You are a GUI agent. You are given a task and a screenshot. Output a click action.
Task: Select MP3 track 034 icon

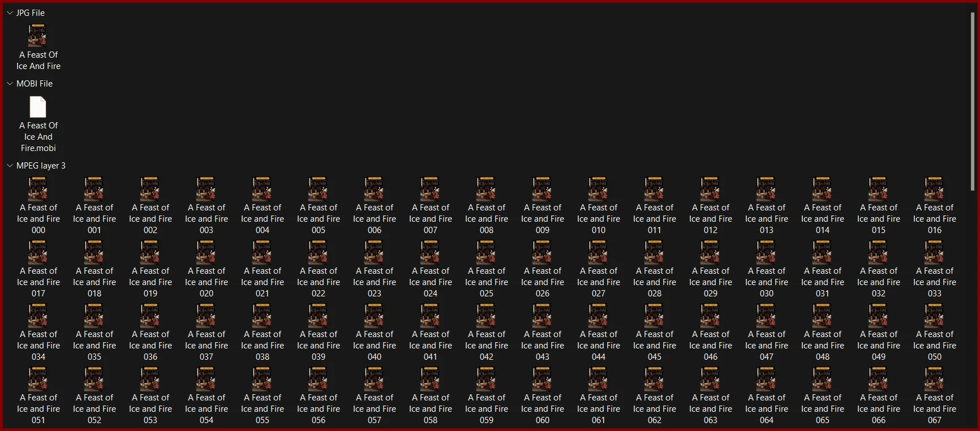[x=38, y=316]
